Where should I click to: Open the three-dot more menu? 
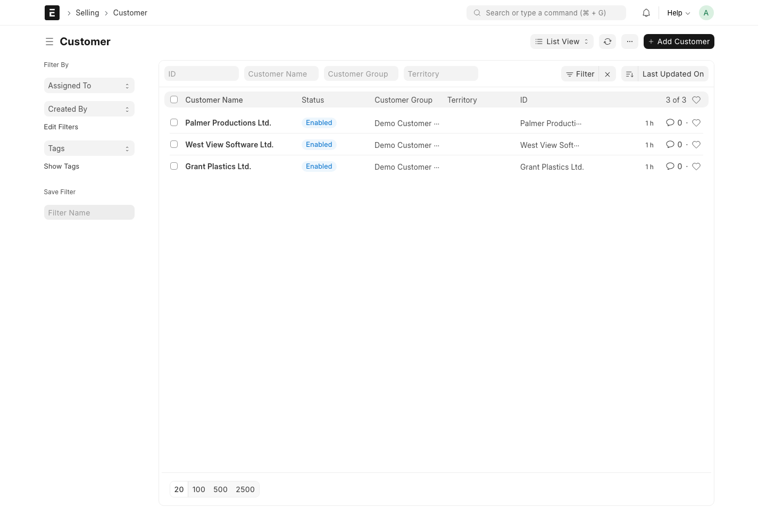click(630, 41)
